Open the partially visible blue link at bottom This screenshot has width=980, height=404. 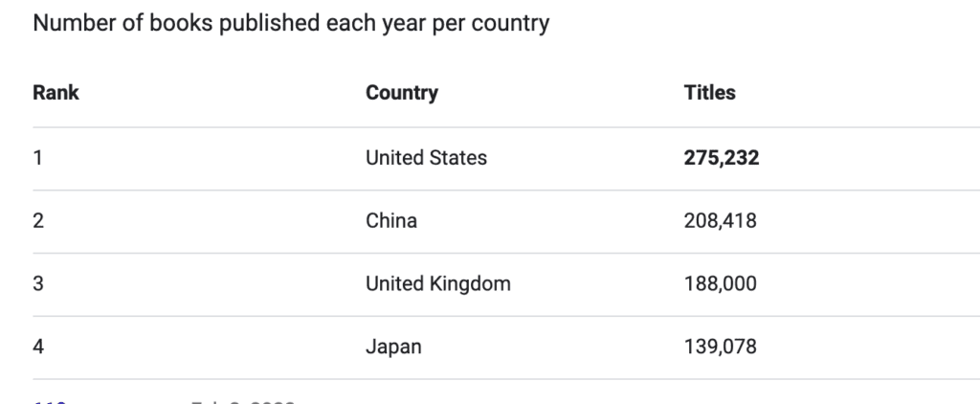coord(50,401)
